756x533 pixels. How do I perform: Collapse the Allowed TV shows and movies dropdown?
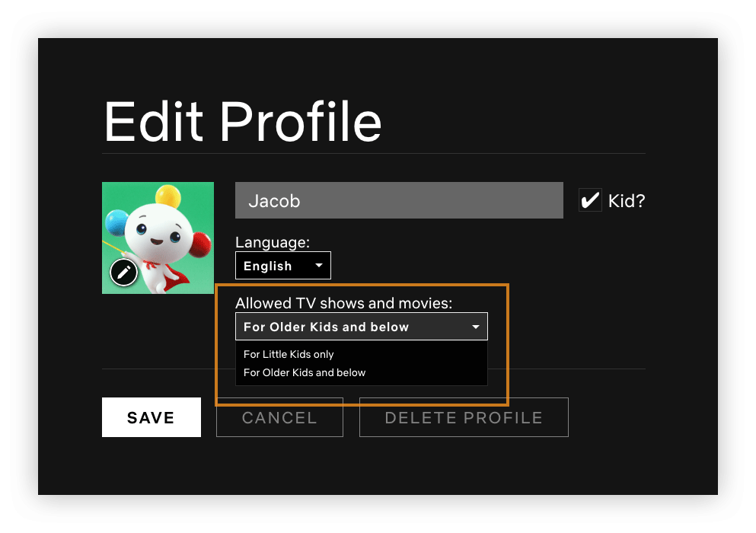(361, 327)
